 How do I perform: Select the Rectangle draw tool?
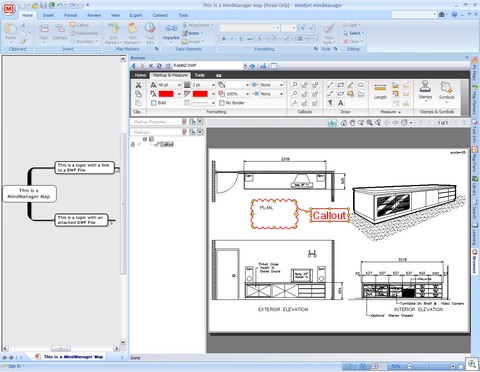tap(340, 85)
